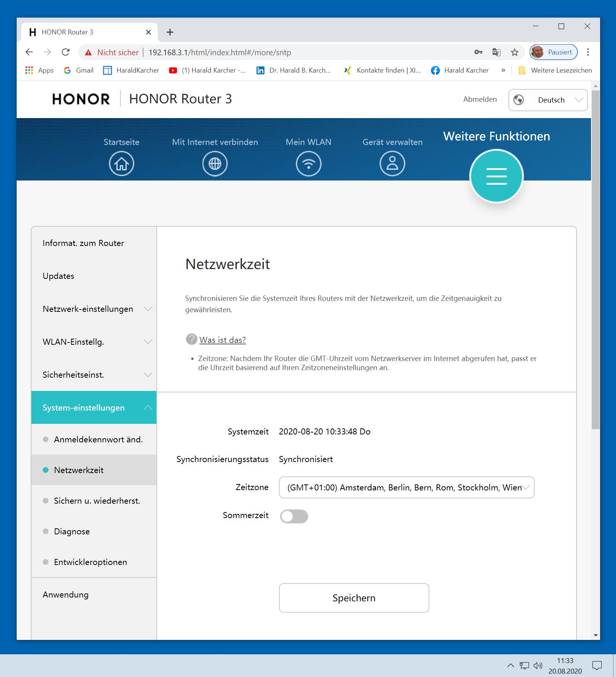Open the YouTube Harald Karcher bookmark

click(207, 70)
